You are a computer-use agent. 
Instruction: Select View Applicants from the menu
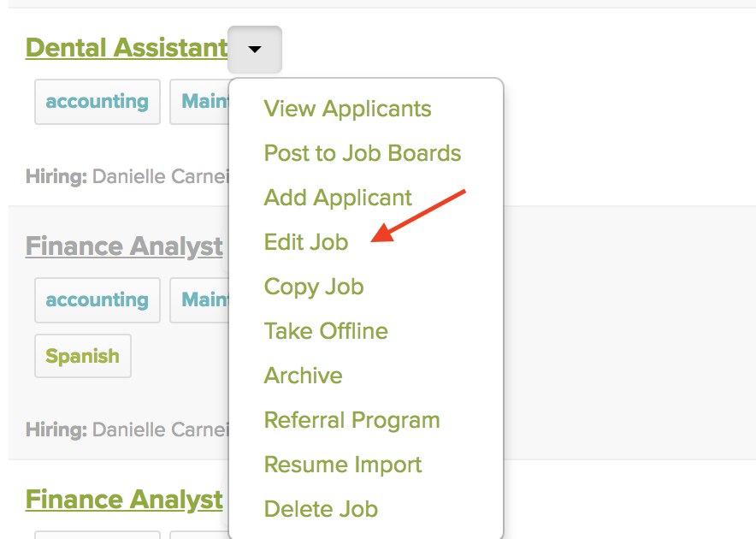(x=347, y=109)
